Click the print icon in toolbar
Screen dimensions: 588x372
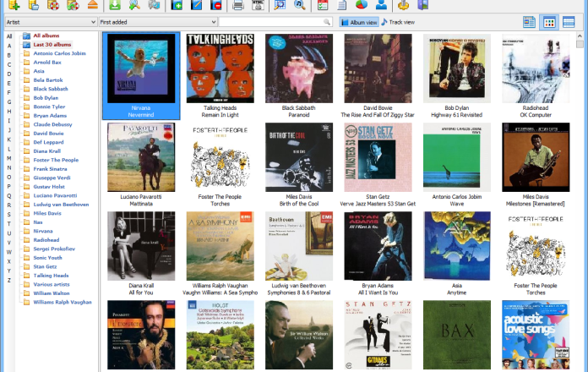tap(238, 5)
